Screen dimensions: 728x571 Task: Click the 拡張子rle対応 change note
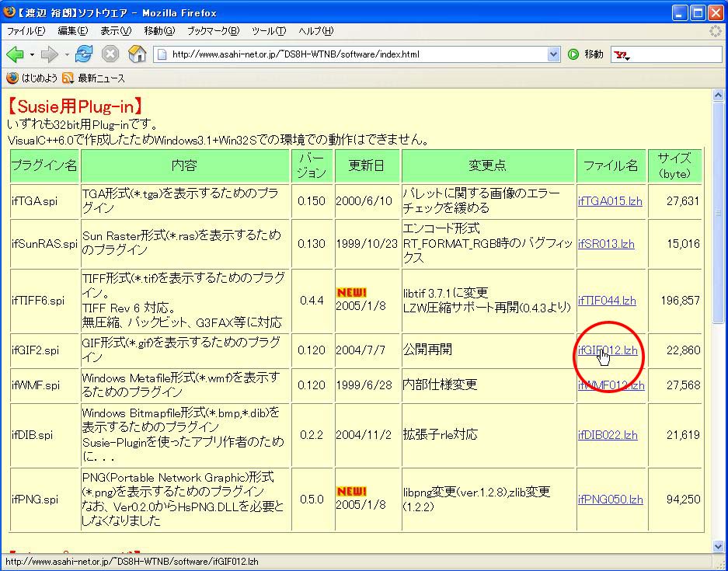tap(441, 434)
